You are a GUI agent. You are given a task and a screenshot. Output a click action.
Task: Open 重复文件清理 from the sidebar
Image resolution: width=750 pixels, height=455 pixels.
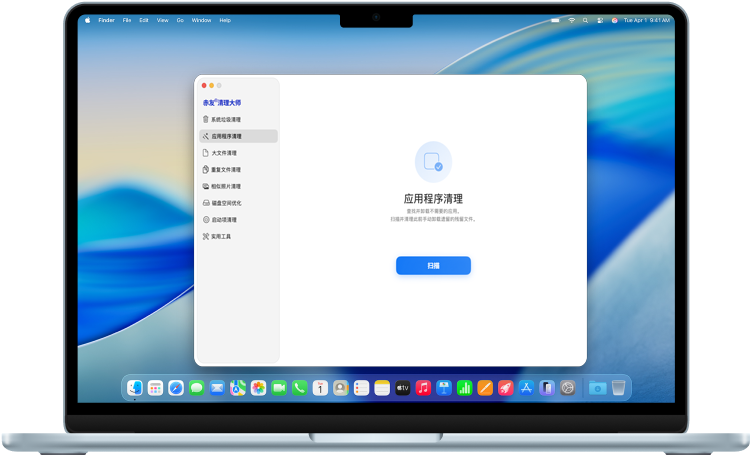pos(225,170)
